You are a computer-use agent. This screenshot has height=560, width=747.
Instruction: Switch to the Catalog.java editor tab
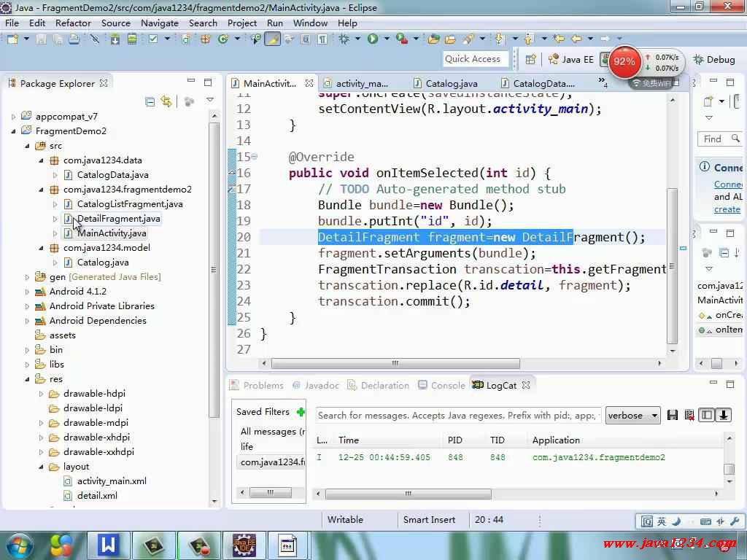pyautogui.click(x=446, y=83)
